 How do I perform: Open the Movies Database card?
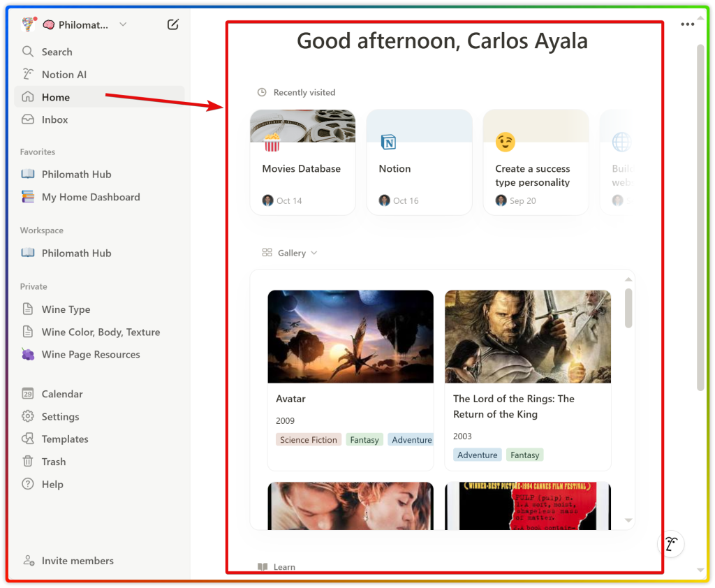tap(303, 163)
